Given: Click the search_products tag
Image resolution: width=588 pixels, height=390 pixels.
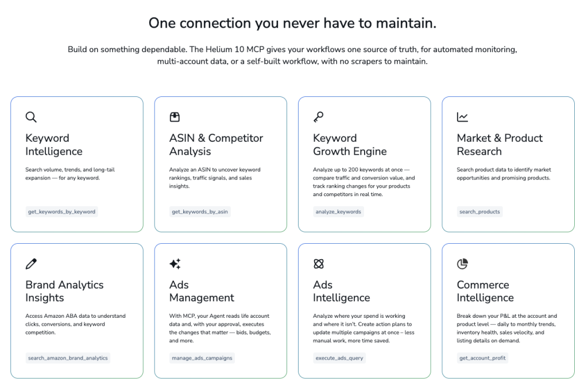Looking at the screenshot, I should [479, 212].
